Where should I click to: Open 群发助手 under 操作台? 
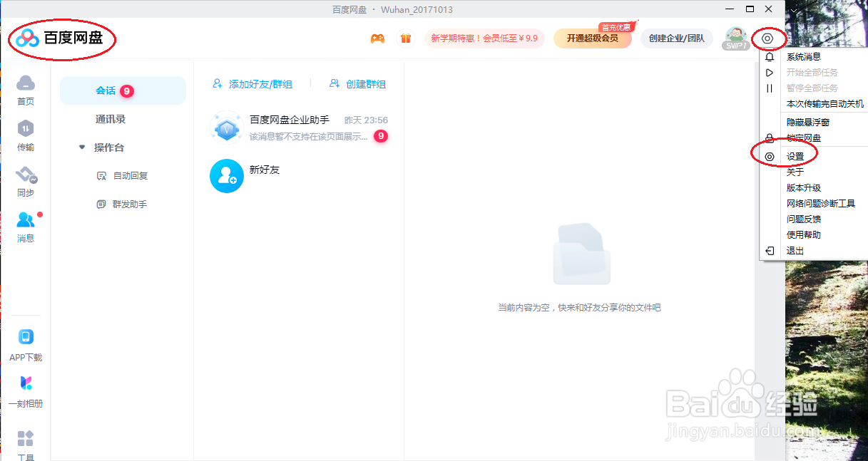(130, 204)
